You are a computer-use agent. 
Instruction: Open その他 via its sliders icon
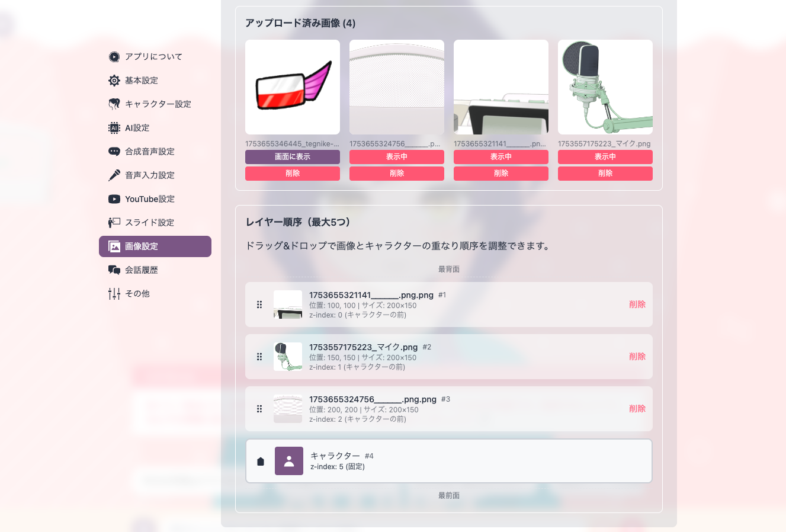point(113,293)
